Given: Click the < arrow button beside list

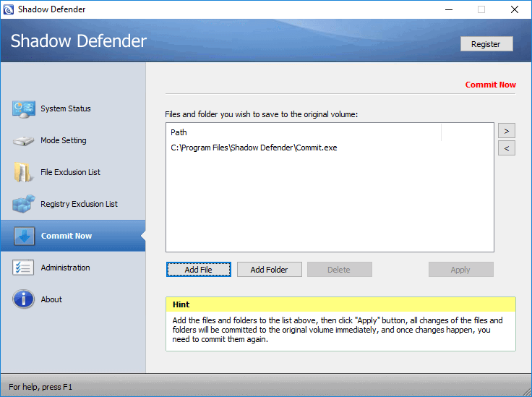Looking at the screenshot, I should tap(507, 148).
